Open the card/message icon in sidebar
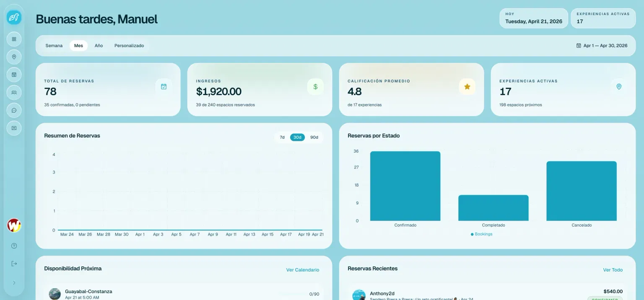 pyautogui.click(x=14, y=128)
